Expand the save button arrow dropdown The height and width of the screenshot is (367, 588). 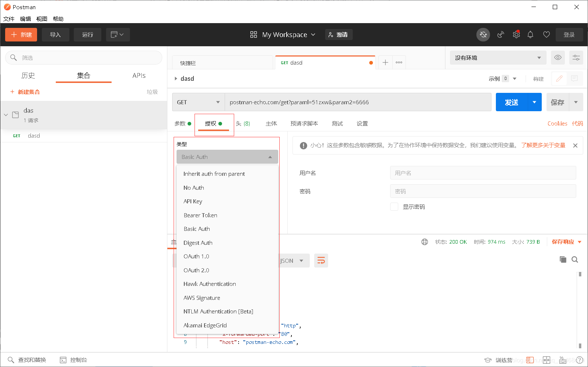[576, 102]
